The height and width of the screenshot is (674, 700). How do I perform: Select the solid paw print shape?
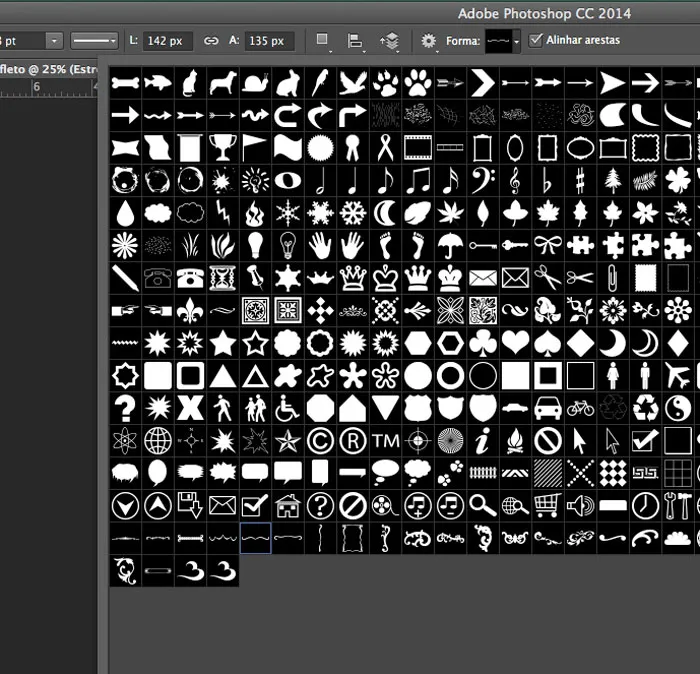[x=418, y=83]
